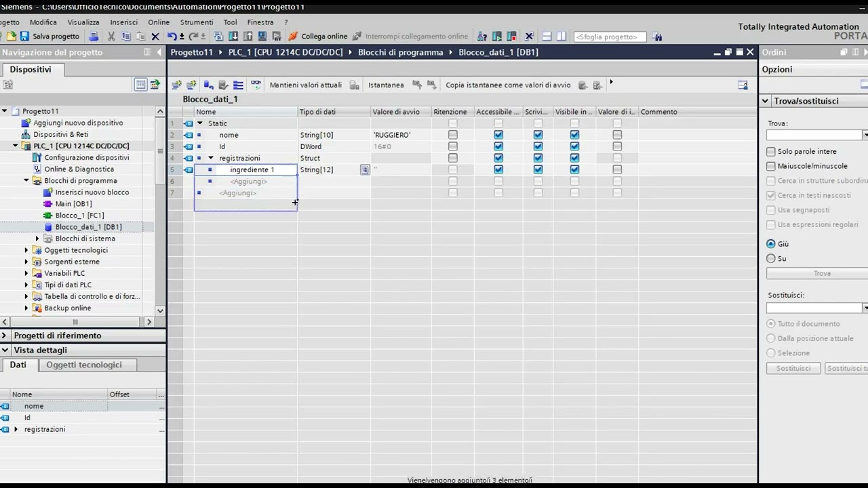This screenshot has height=488, width=868.
Task: Click the Delete X icon in the toolbar
Action: (155, 37)
